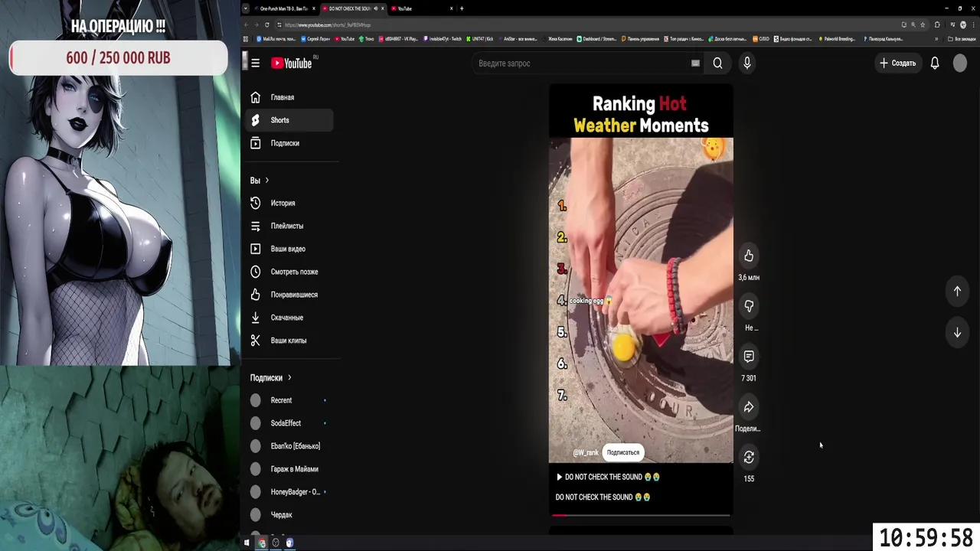Open the UNIT47 | Kick bookmark
The image size is (980, 551).
pos(479,38)
